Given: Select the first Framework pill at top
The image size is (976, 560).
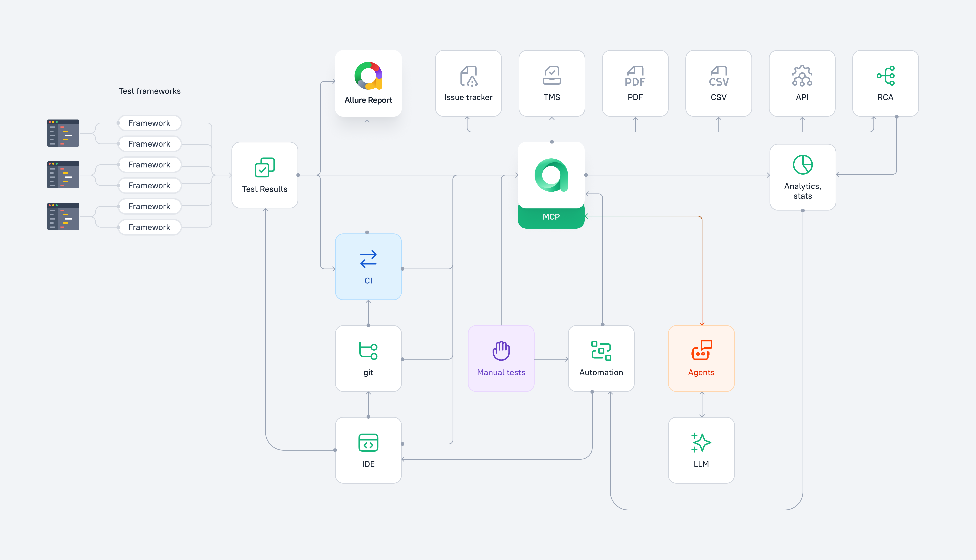Looking at the screenshot, I should [x=149, y=123].
